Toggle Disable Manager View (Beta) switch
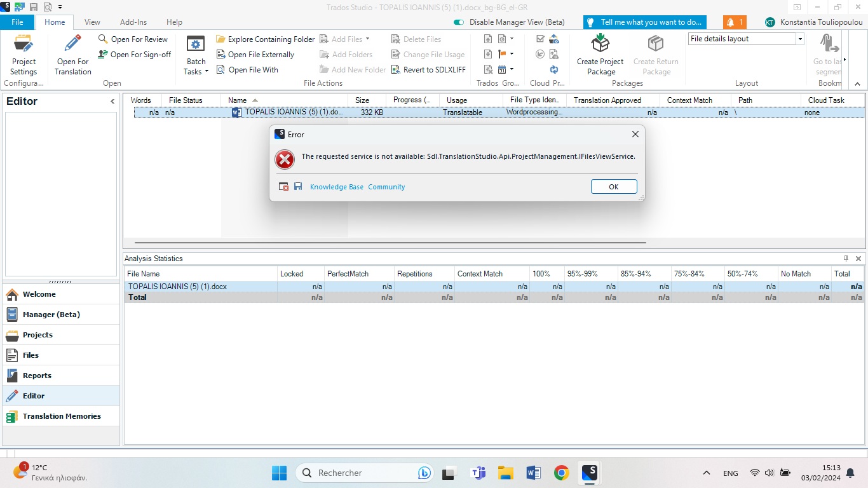This screenshot has height=488, width=868. point(459,22)
